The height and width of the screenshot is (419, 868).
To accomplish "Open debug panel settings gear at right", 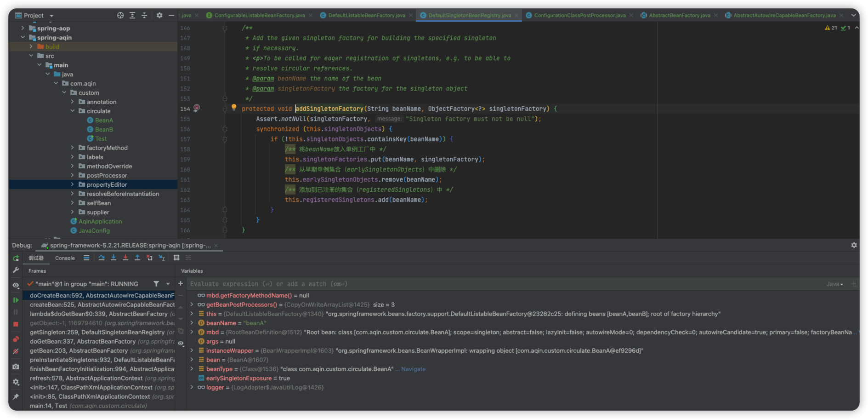I will (854, 245).
